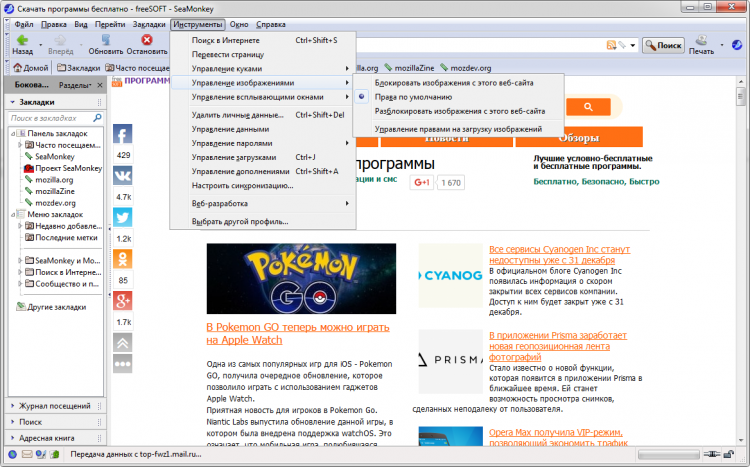Open the address bar history dropdown arrow
Image resolution: width=750 pixels, height=467 pixels.
(x=633, y=45)
